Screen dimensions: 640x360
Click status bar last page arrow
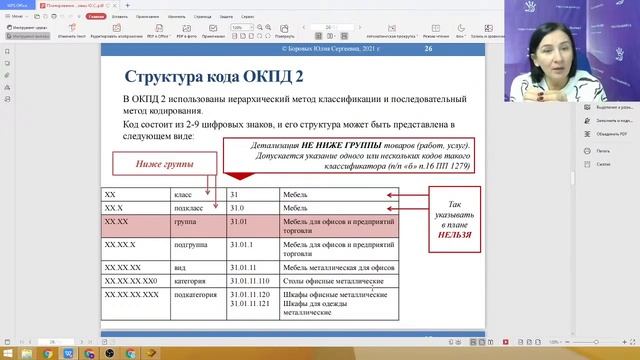coord(90,342)
